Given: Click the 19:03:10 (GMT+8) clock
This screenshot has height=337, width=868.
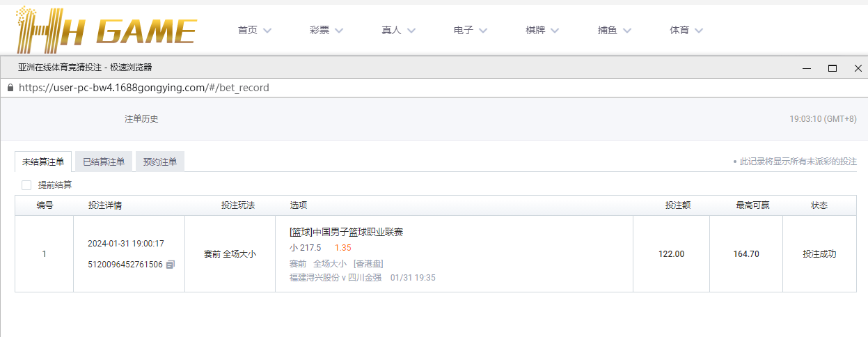Looking at the screenshot, I should tap(823, 119).
